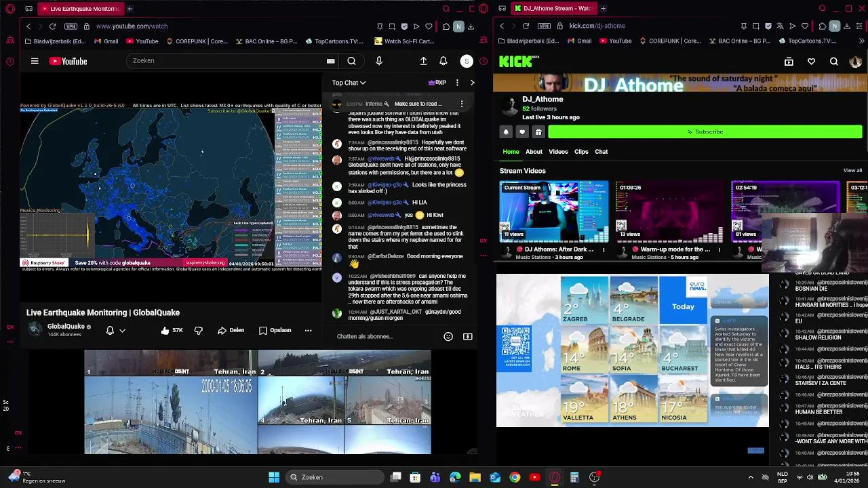Open Kick browse/streams icon in header
The height and width of the screenshot is (488, 868).
789,62
